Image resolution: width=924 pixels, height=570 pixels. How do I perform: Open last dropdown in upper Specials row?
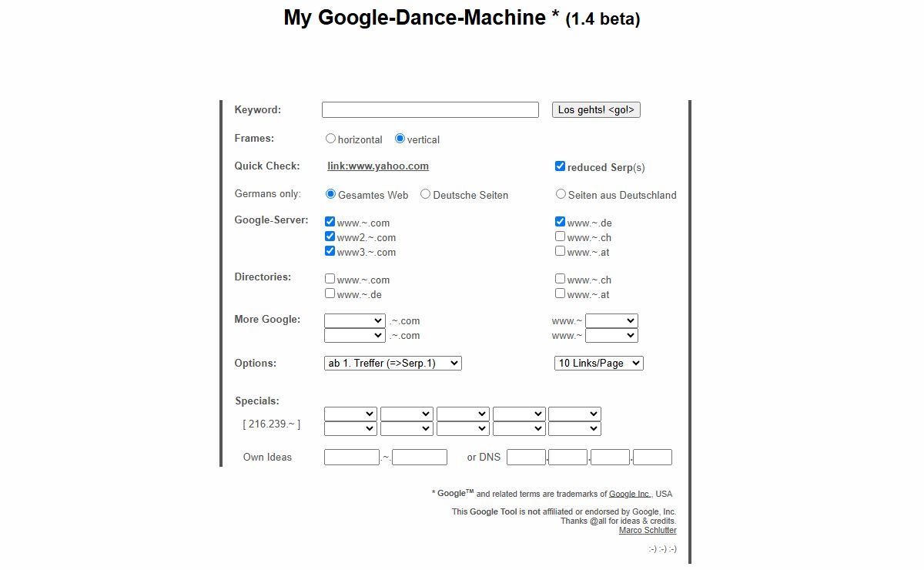(x=574, y=414)
